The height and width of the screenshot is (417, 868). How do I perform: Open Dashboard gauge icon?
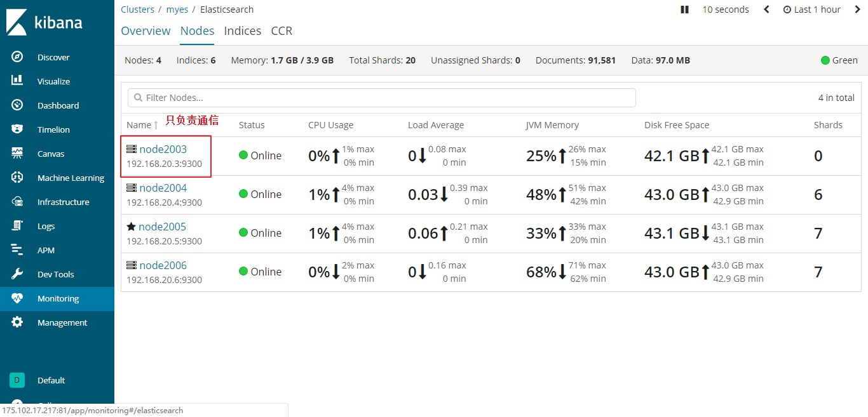coord(17,105)
